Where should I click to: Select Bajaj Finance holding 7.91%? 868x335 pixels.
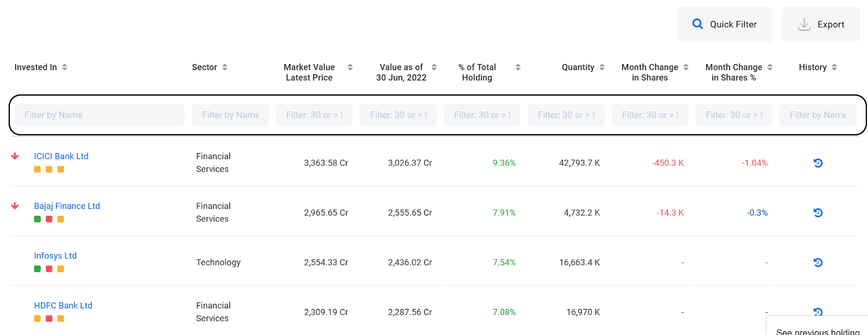pyautogui.click(x=504, y=213)
